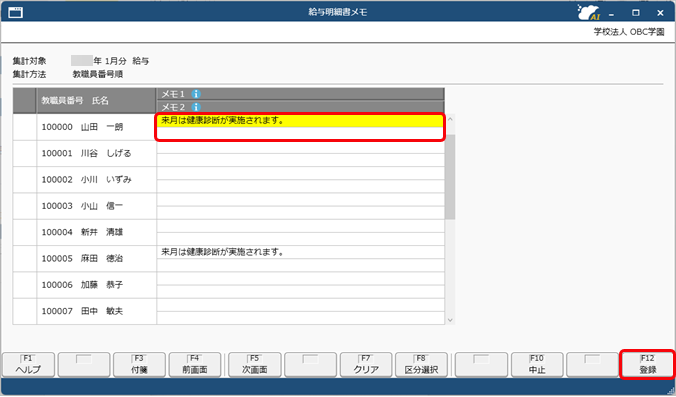Cancel with the F10 中止 button
676x397 pixels.
(537, 365)
